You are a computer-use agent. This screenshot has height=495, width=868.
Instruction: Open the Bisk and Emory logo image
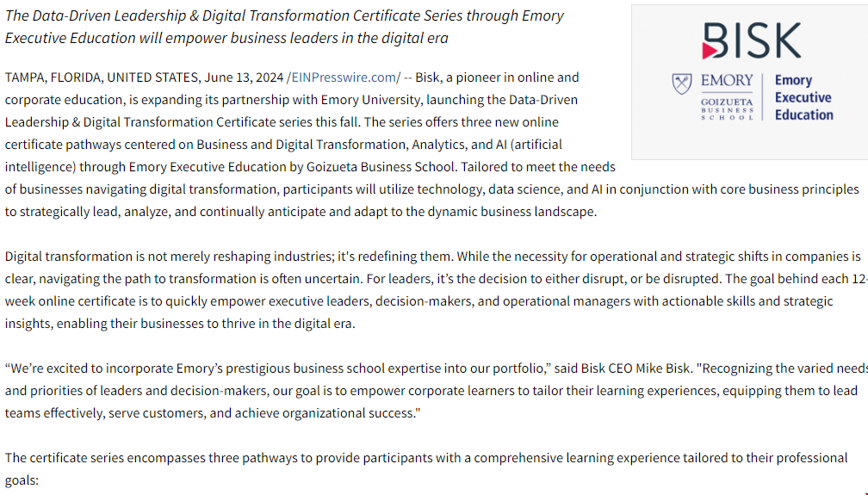(x=749, y=82)
